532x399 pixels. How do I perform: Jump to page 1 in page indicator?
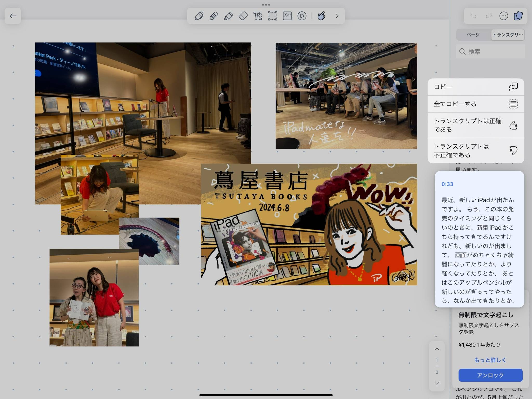pyautogui.click(x=437, y=360)
